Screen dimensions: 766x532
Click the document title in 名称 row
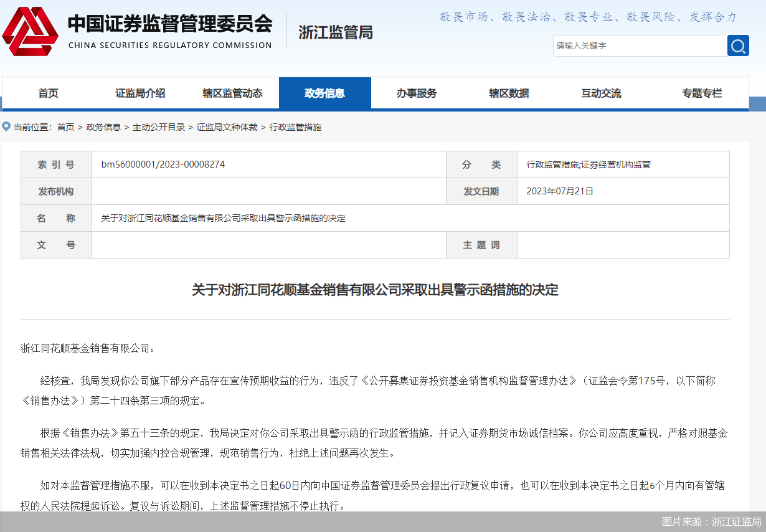(223, 218)
